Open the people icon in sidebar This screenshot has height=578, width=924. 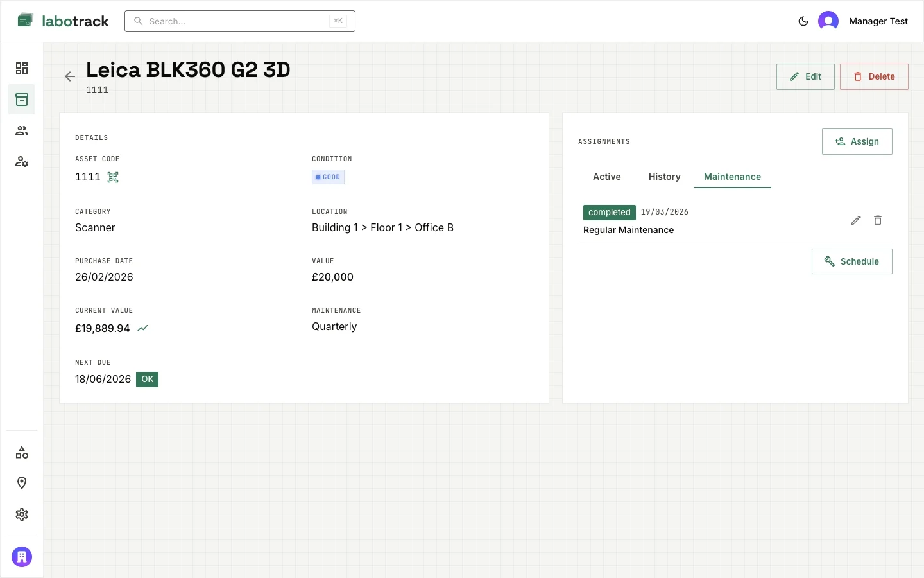[x=22, y=130]
